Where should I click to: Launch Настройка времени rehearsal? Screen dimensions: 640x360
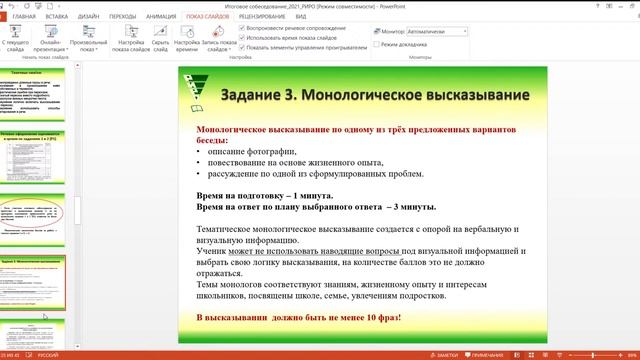tap(187, 38)
